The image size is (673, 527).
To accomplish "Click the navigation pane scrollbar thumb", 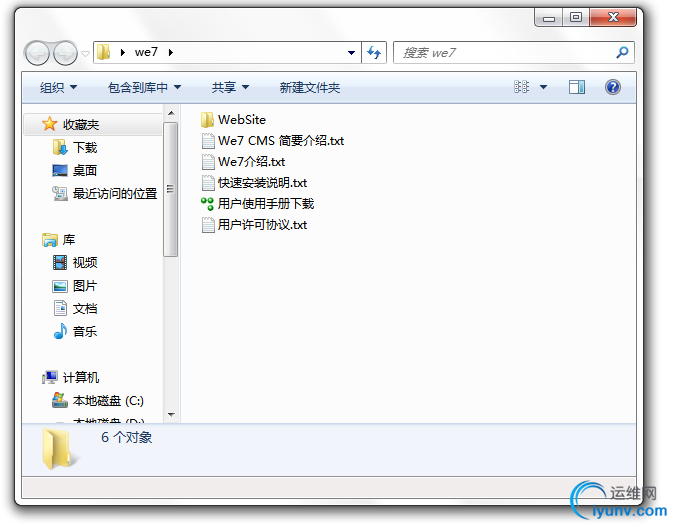I will [x=171, y=189].
